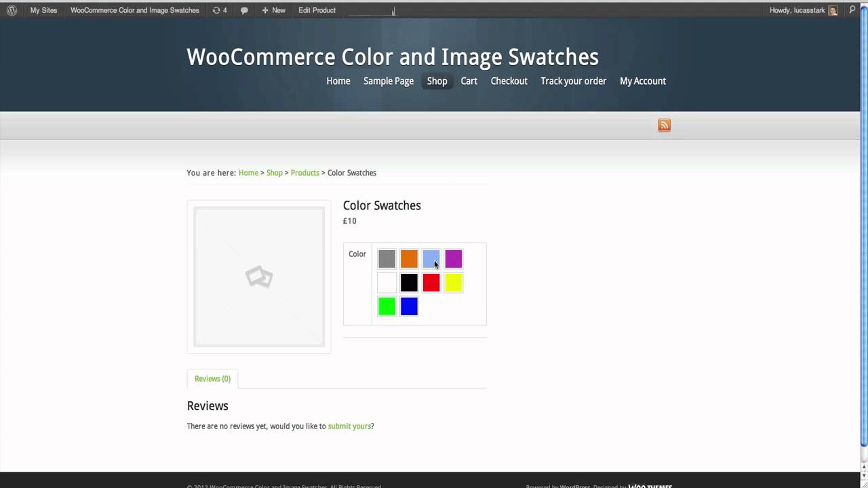Click the Reviews section heading
Screen dimensions: 868x488
(x=208, y=406)
